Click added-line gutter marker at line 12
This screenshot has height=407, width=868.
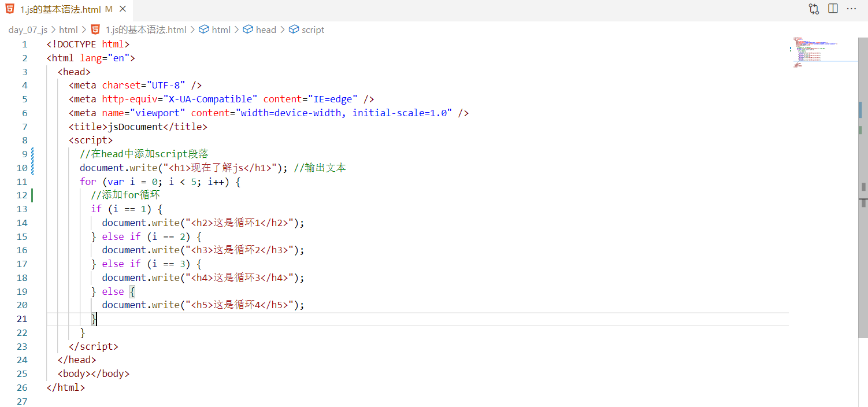click(32, 195)
